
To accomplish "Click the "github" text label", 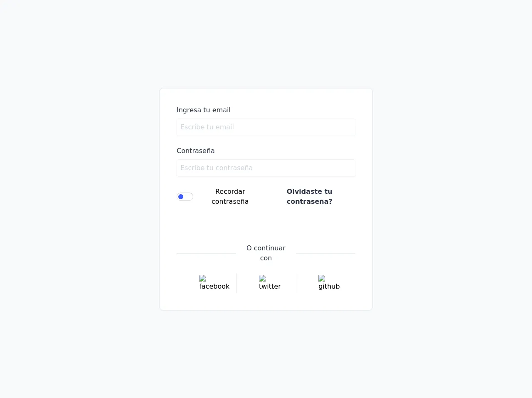I will [x=329, y=287].
